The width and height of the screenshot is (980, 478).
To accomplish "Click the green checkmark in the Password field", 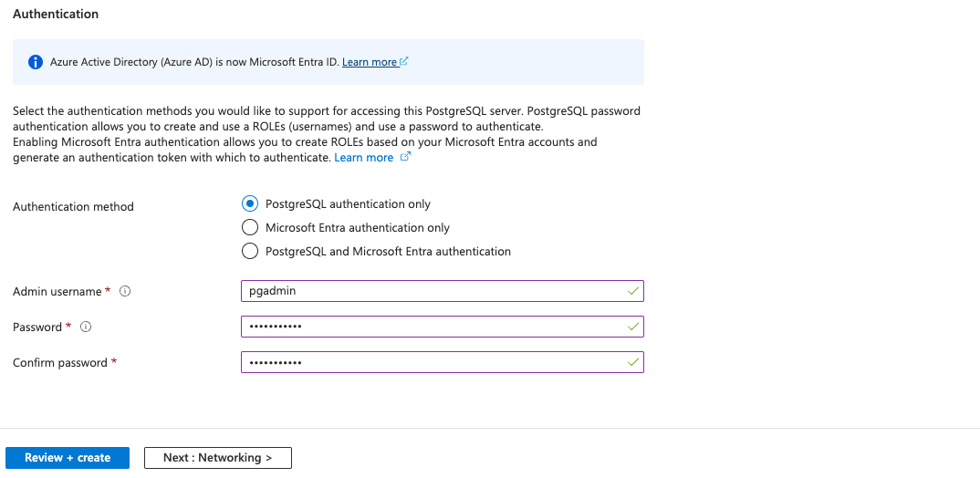I will tap(633, 327).
